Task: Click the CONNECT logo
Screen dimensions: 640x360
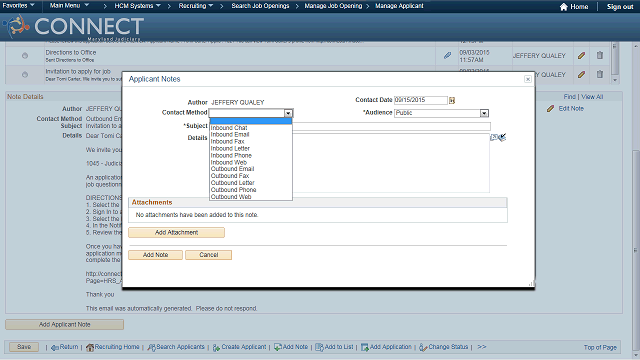Action: pyautogui.click(x=73, y=27)
